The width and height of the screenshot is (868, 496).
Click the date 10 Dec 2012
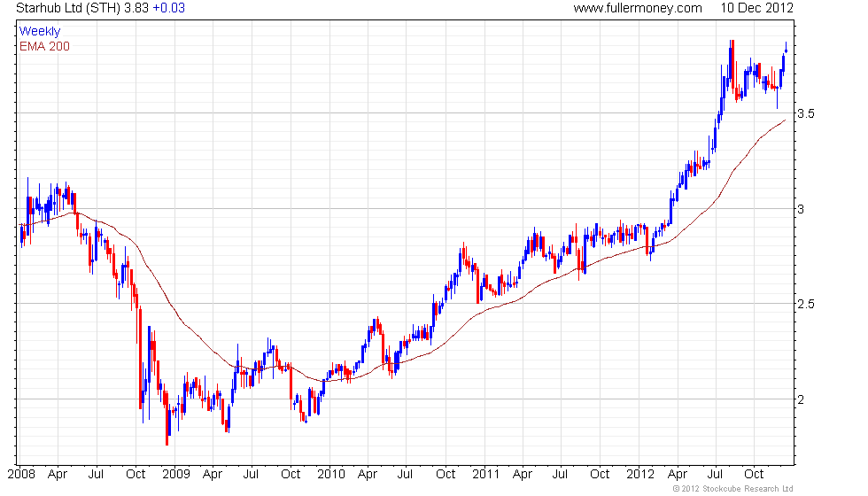point(756,8)
